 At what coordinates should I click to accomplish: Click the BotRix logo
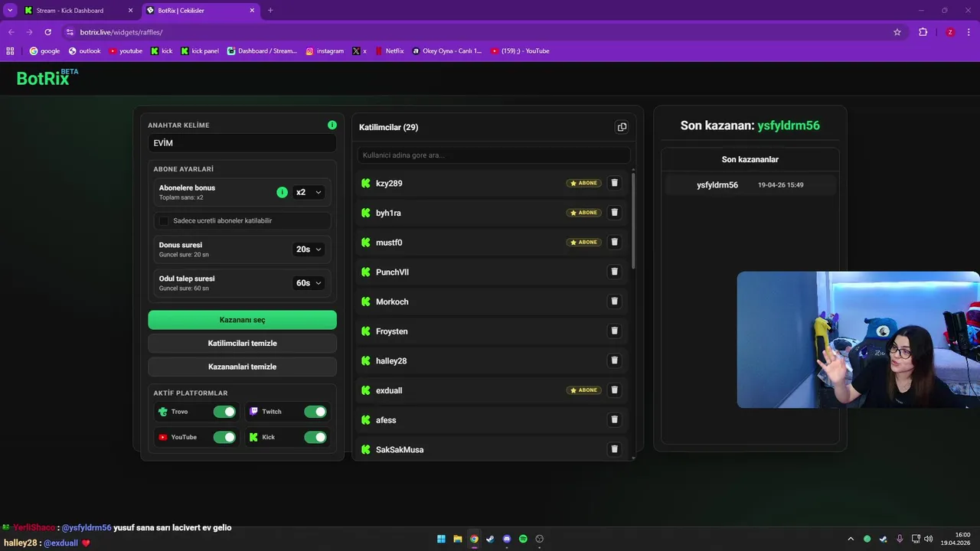coord(47,77)
